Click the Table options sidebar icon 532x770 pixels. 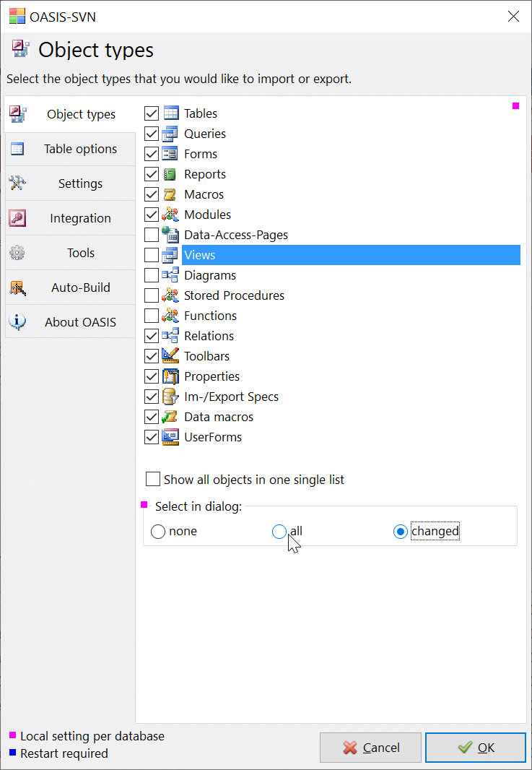17,149
